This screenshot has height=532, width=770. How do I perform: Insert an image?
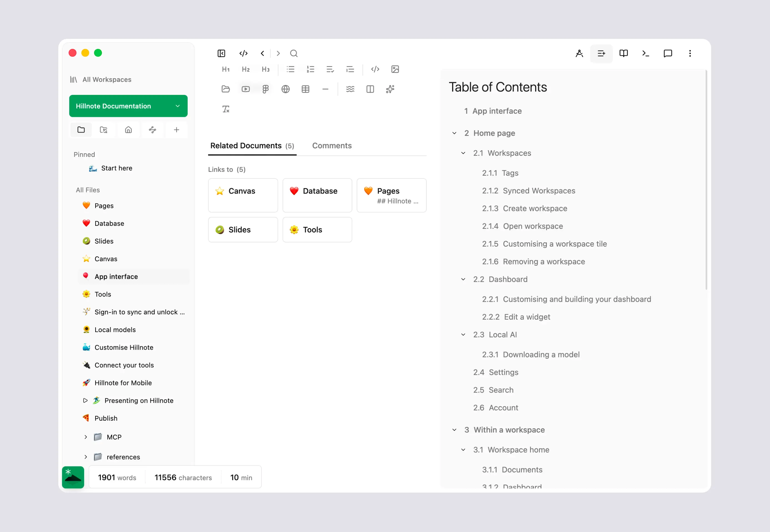pyautogui.click(x=395, y=69)
